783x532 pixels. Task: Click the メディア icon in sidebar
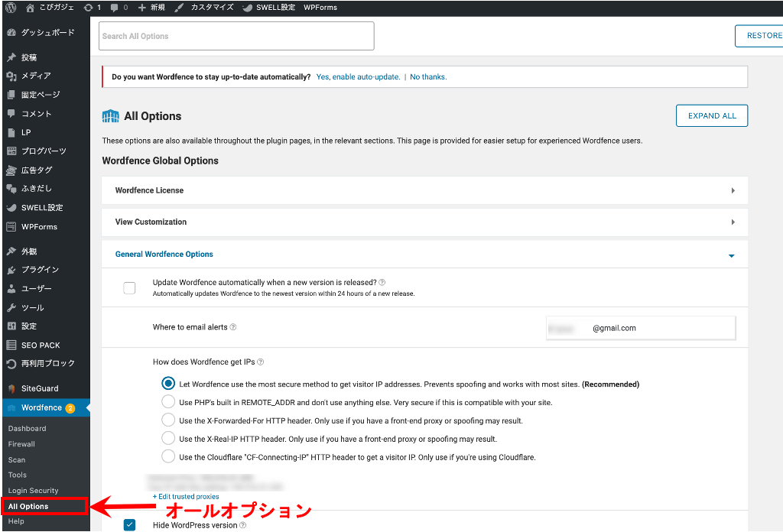(11, 76)
